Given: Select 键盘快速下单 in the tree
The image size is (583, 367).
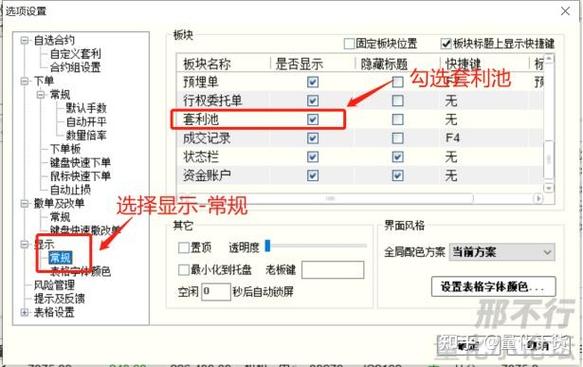Looking at the screenshot, I should click(80, 162).
